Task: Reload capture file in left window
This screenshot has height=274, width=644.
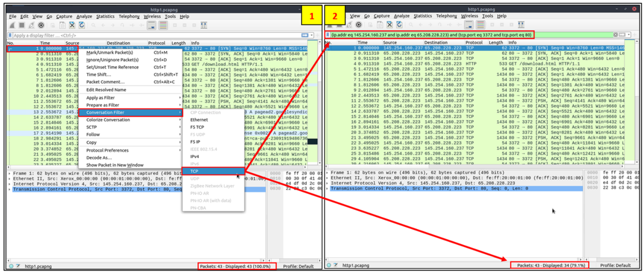Action: pyautogui.click(x=81, y=25)
